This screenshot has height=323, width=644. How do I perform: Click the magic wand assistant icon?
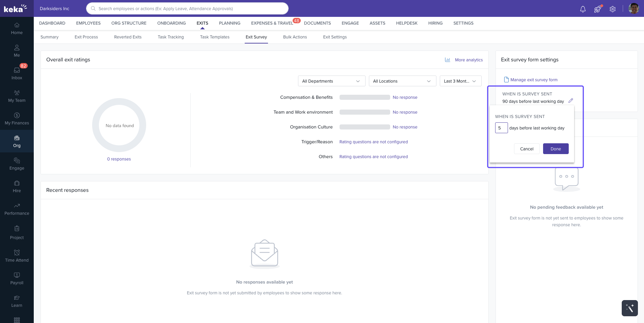[629, 308]
